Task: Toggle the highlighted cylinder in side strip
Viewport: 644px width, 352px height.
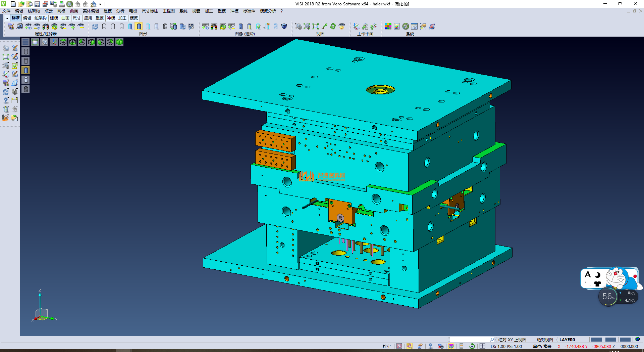Action: click(x=26, y=70)
